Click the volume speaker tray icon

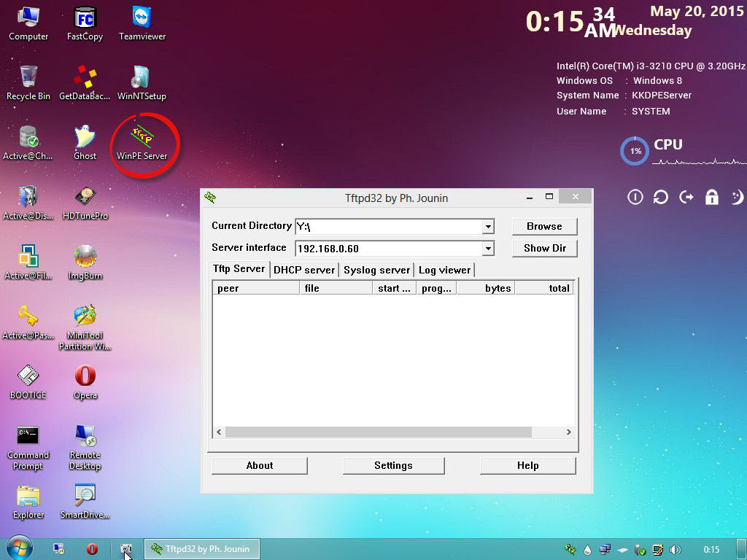pyautogui.click(x=675, y=550)
